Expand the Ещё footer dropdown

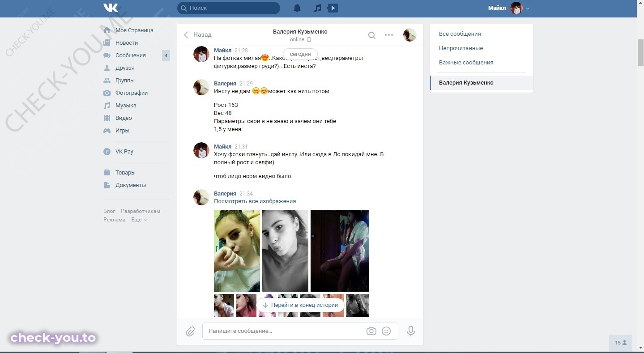click(139, 220)
